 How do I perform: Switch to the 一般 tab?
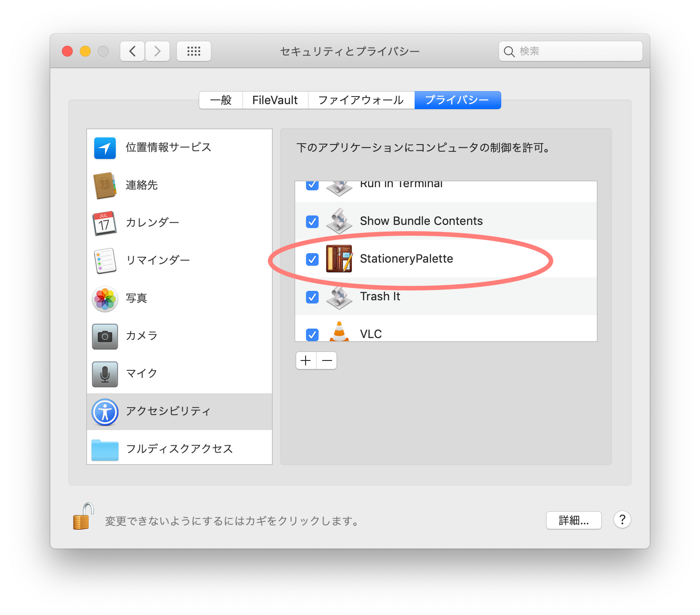tap(221, 100)
